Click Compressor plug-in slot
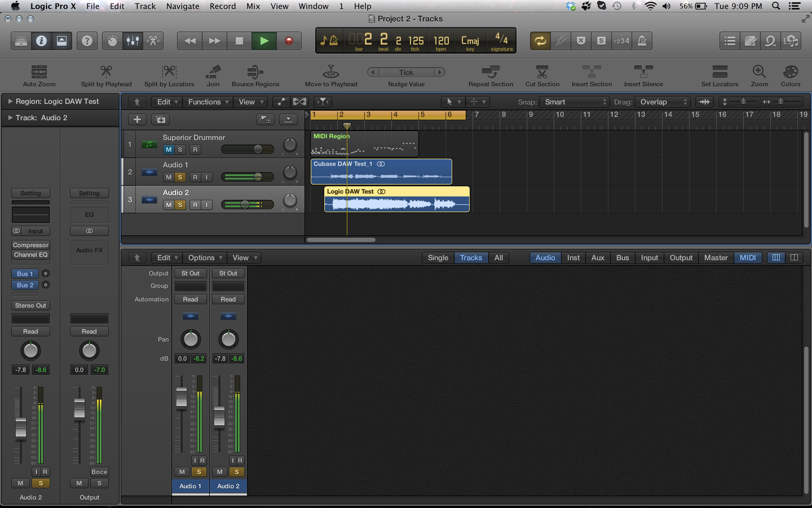The height and width of the screenshot is (508, 812). click(x=30, y=245)
